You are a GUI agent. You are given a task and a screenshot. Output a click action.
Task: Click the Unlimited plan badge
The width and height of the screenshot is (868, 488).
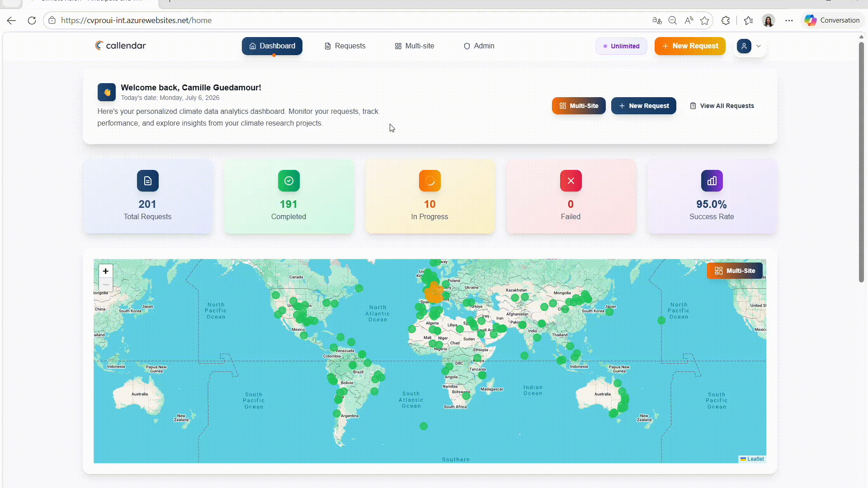[622, 46]
